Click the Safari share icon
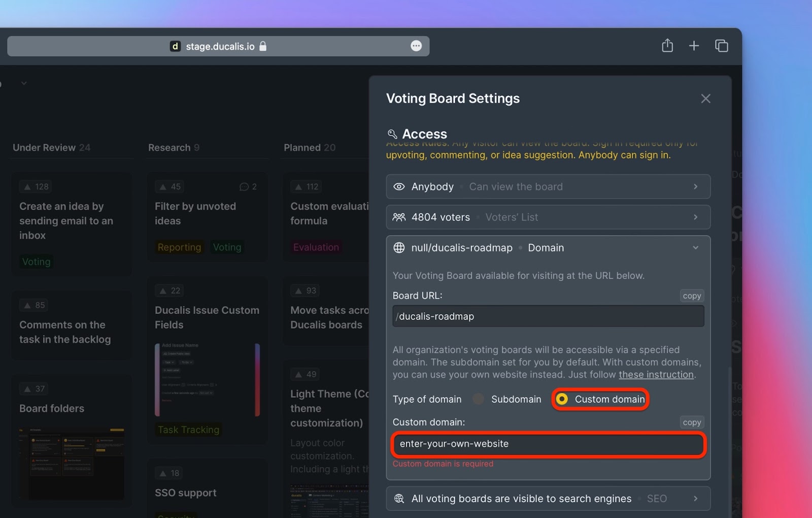Screen dimensions: 812x518 click(x=667, y=46)
